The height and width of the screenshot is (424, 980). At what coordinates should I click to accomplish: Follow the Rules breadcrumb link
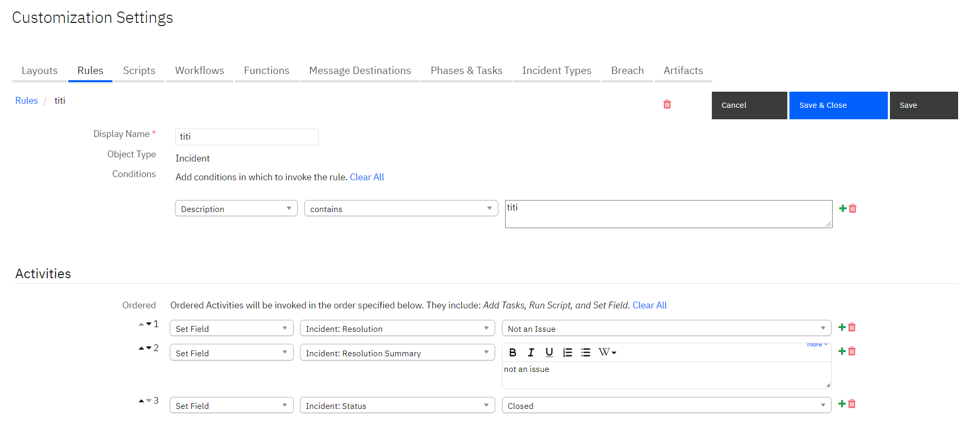[27, 101]
